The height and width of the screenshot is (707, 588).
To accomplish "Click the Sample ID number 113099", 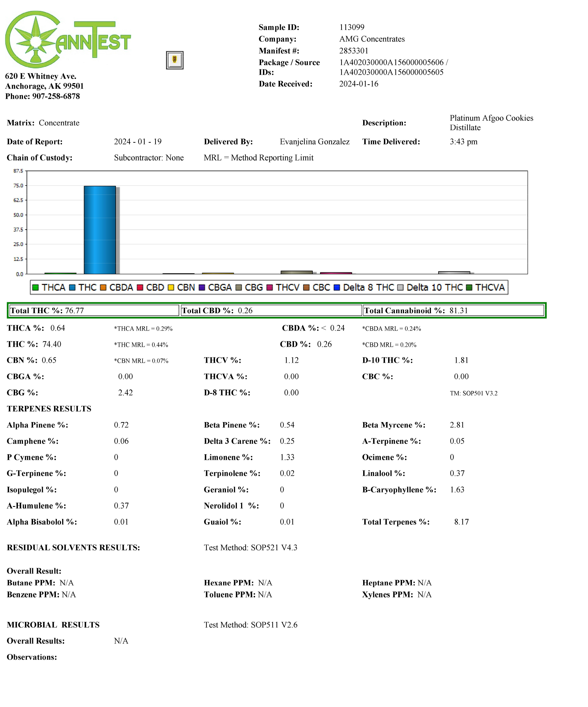I will click(352, 27).
